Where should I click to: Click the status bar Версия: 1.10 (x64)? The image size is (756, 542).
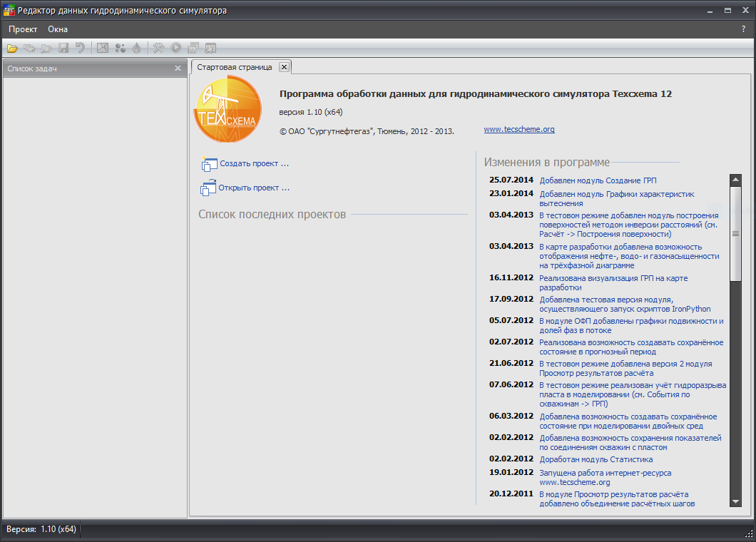41,529
